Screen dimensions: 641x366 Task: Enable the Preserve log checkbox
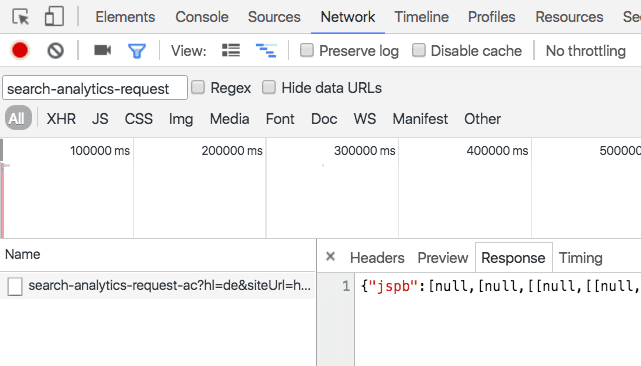[x=307, y=50]
